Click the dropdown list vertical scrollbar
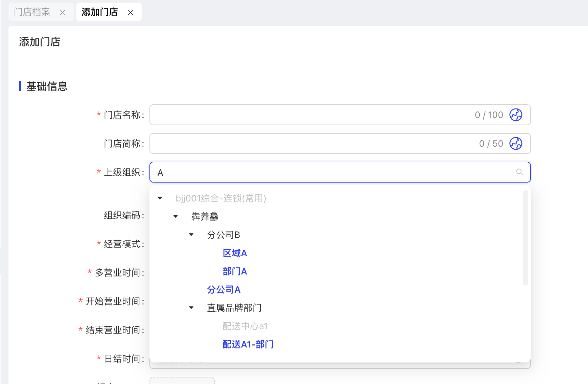Image resolution: width=588 pixels, height=384 pixels. (x=525, y=238)
